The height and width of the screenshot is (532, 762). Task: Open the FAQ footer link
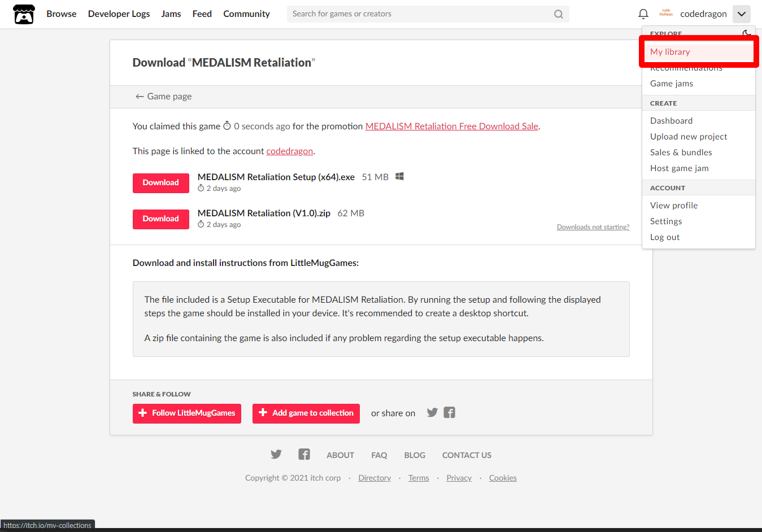379,455
